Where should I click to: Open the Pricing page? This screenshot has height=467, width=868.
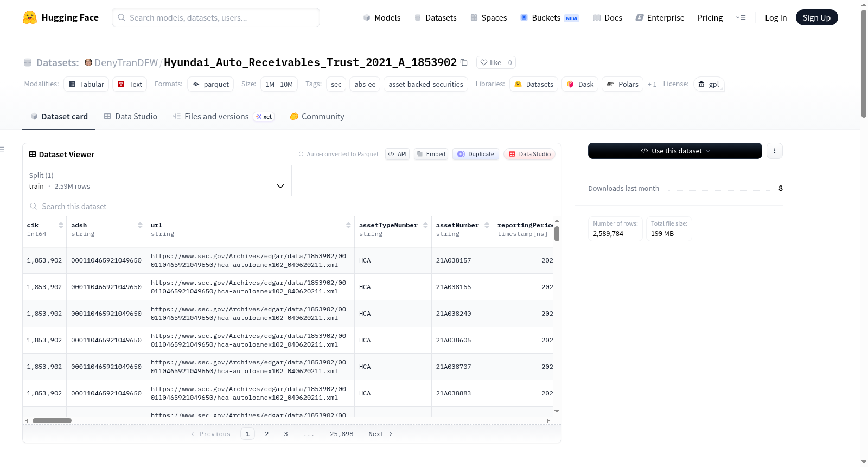pos(710,17)
